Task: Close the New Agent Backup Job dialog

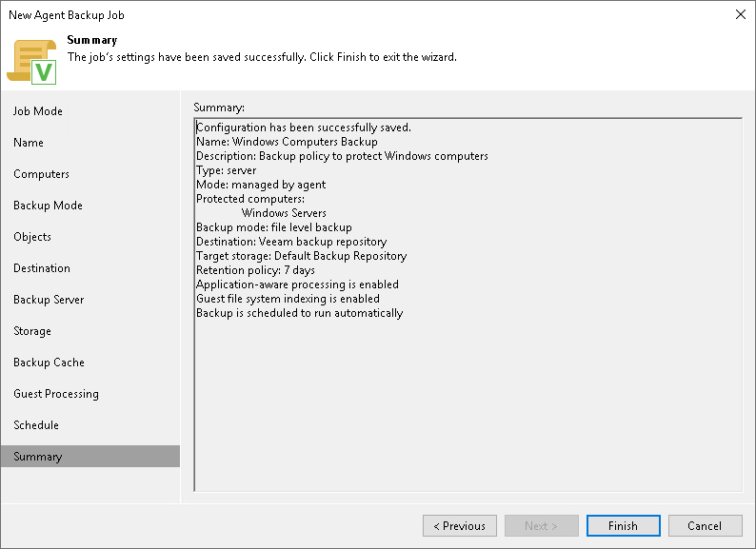Action: pyautogui.click(x=740, y=14)
